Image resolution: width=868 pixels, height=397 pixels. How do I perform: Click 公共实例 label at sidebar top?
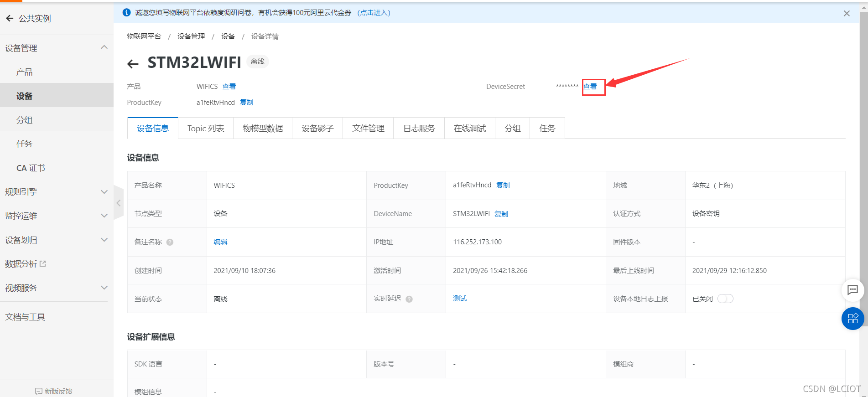pyautogui.click(x=35, y=18)
